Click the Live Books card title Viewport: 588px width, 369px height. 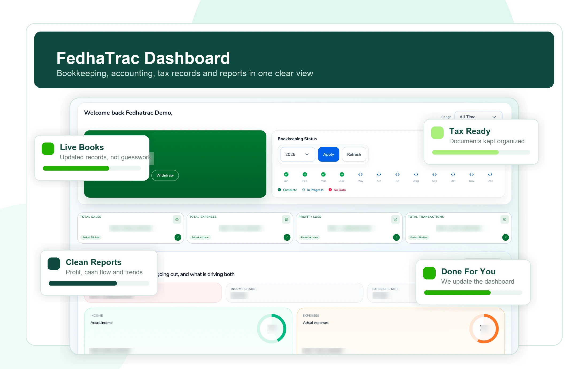click(82, 147)
